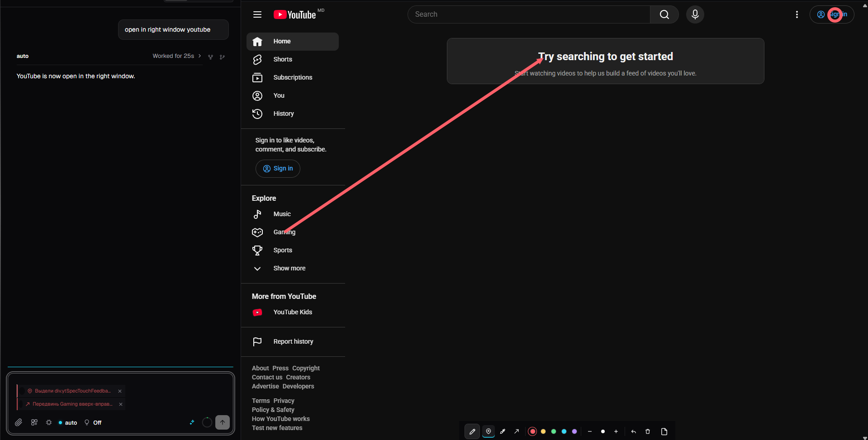Open the YouTube hamburger guide menu

(x=257, y=14)
